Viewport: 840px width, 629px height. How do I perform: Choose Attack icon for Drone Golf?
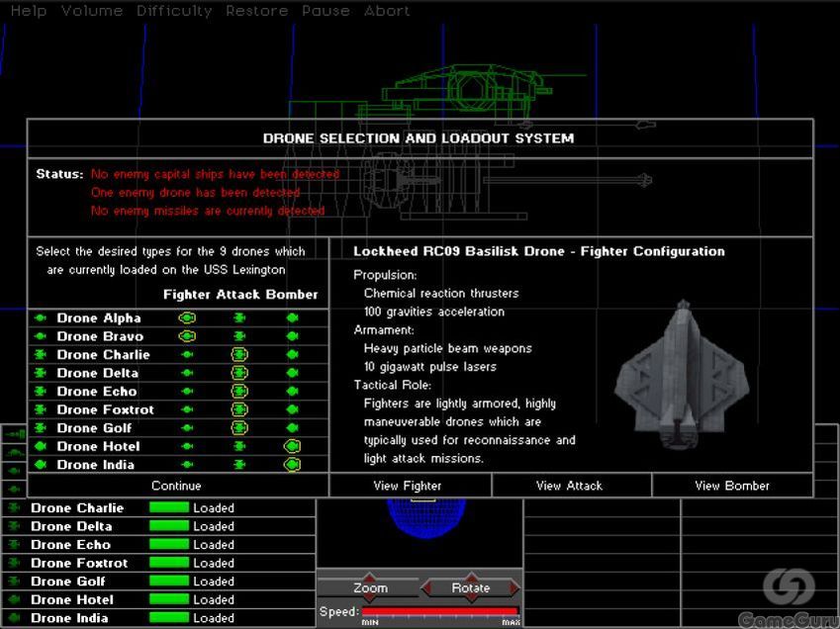(x=239, y=427)
